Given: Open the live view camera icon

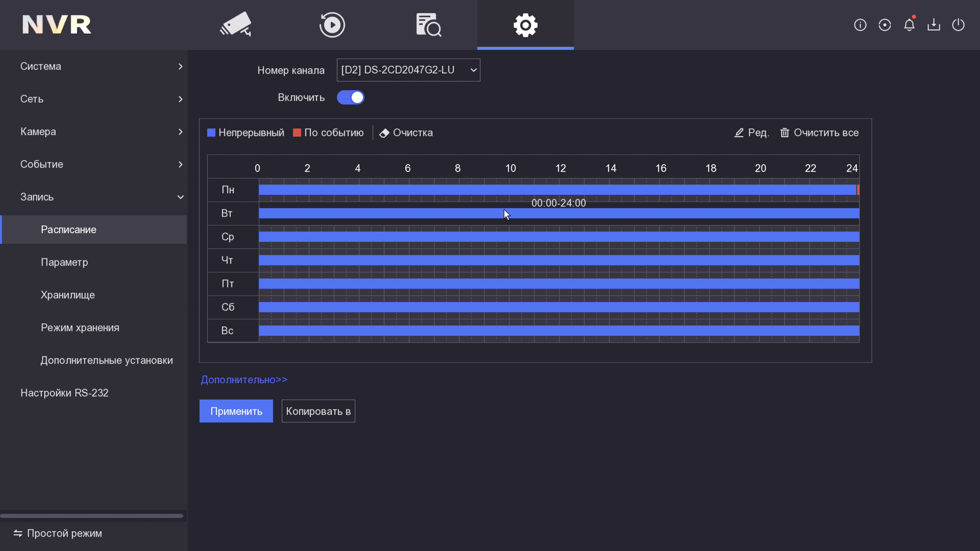Looking at the screenshot, I should tap(236, 25).
